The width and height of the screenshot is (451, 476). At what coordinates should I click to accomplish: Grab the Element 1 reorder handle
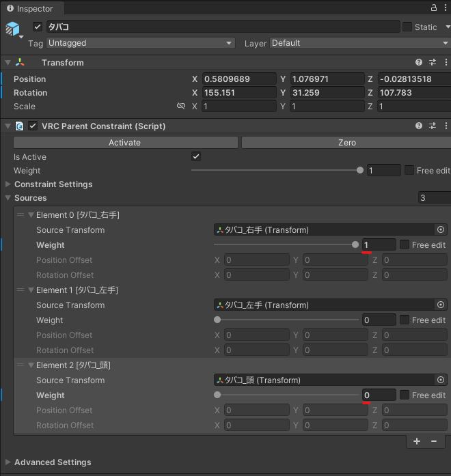point(20,290)
